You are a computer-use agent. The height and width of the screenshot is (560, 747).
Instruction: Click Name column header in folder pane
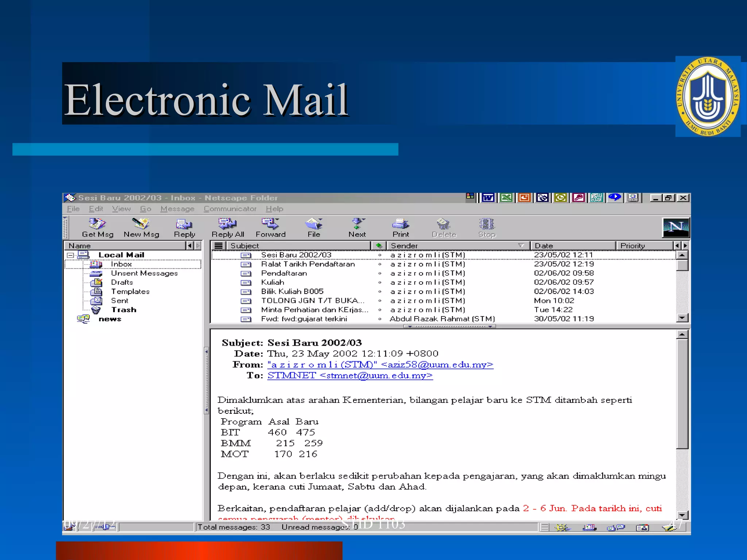pyautogui.click(x=125, y=246)
